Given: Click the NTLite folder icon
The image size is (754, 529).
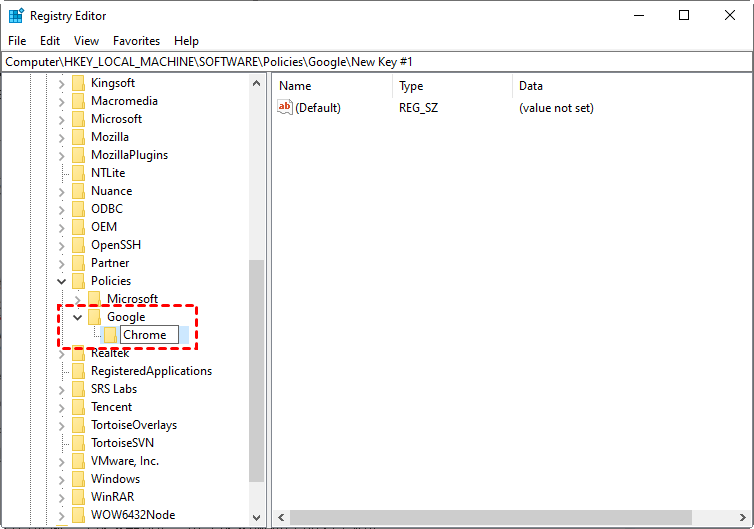Looking at the screenshot, I should tap(78, 173).
